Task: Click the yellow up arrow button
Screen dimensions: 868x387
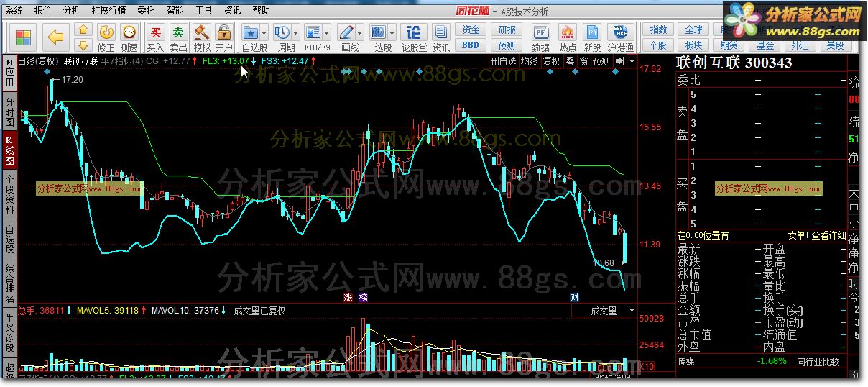Action: tap(83, 29)
